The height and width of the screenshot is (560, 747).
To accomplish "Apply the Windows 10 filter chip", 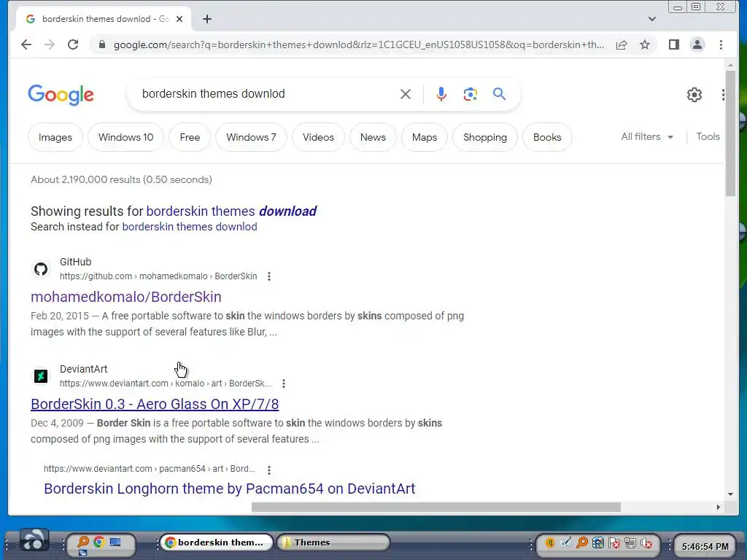I will [125, 137].
